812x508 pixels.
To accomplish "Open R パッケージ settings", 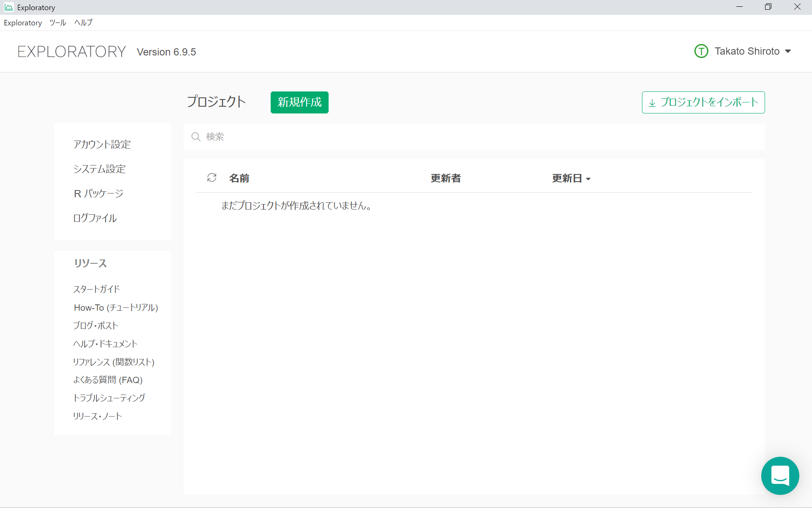I will 99,193.
